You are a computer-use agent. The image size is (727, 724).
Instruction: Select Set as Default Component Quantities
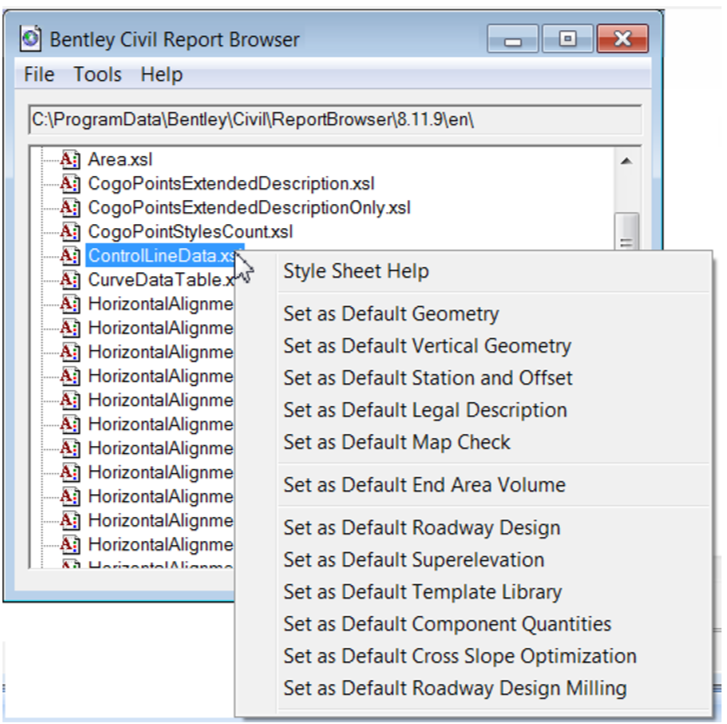point(447,624)
